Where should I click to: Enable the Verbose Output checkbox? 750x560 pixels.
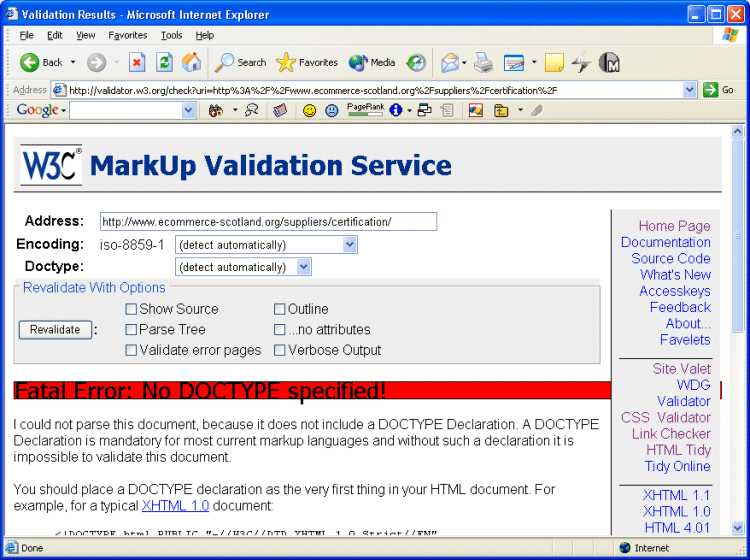coord(279,350)
